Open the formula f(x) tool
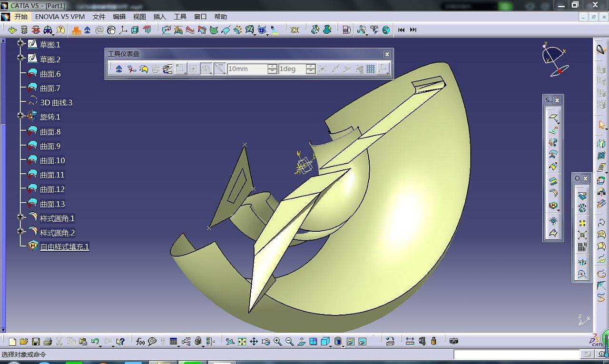The width and height of the screenshot is (609, 364). click(140, 342)
